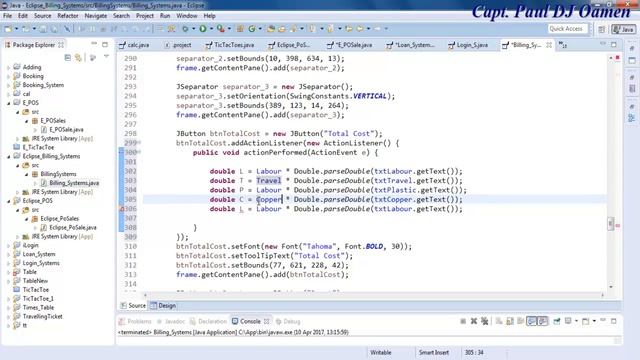Expand the Booking_System project
Image resolution: width=640 pixels, height=360 pixels.
(x=9, y=85)
